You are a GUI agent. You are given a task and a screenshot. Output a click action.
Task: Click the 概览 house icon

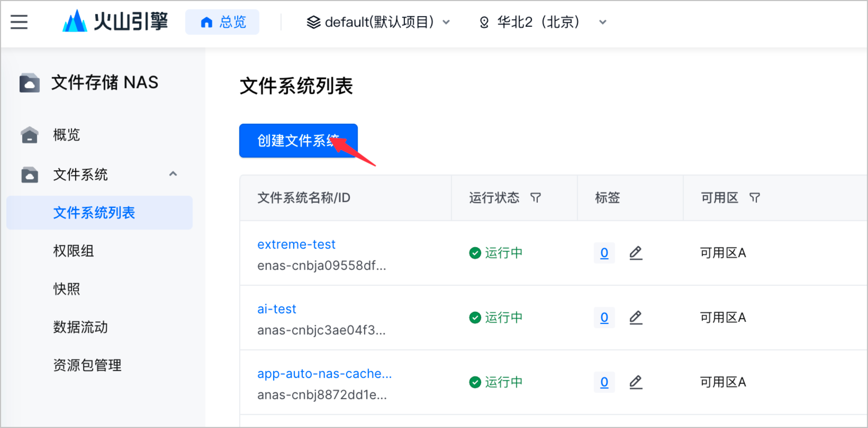pos(30,135)
